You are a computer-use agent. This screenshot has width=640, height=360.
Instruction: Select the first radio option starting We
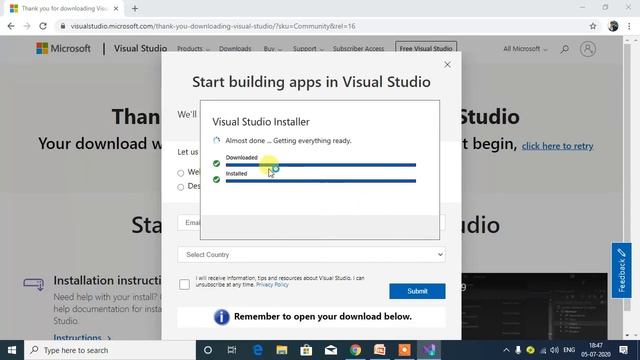click(180, 173)
